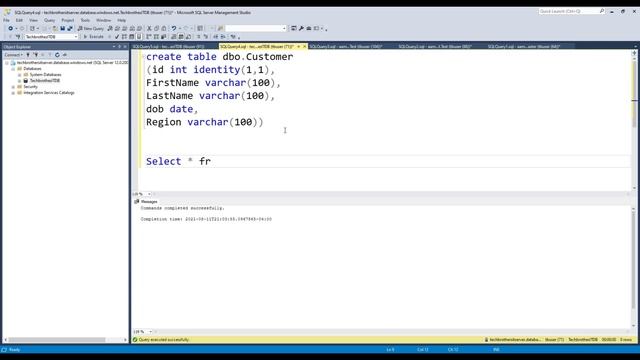
Task: Click the 'Select * fr' line in editor
Action: pyautogui.click(x=178, y=161)
